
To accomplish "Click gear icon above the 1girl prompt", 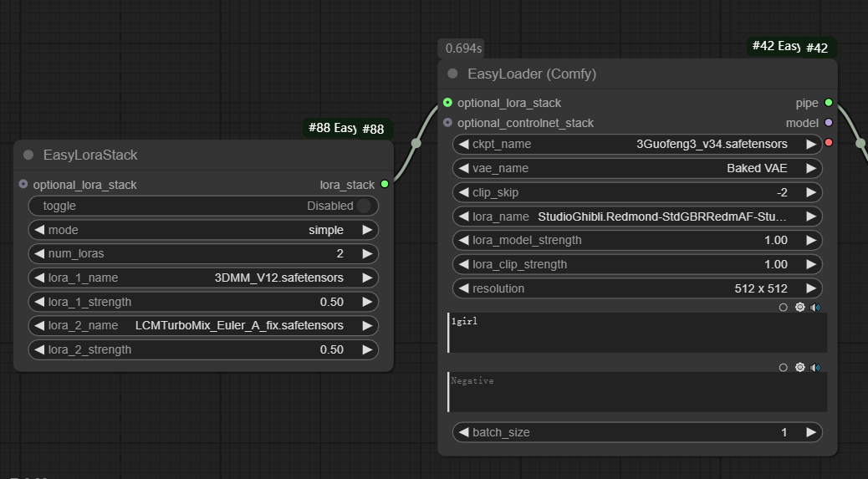I will point(799,307).
